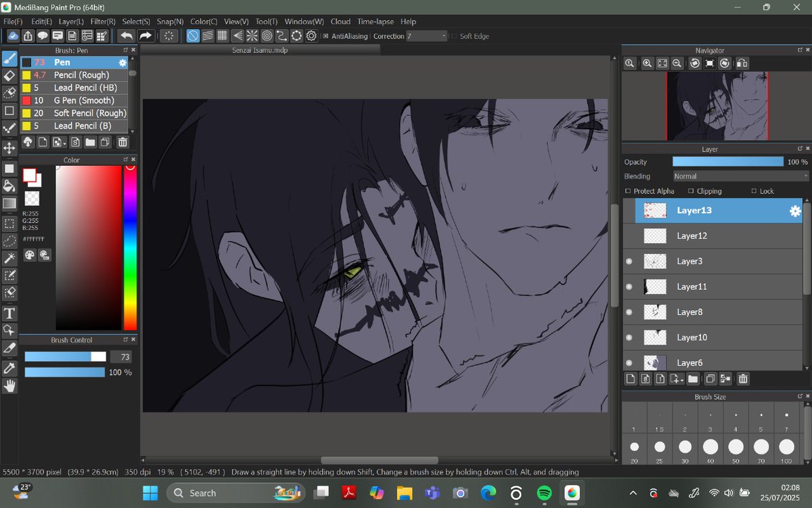Image resolution: width=812 pixels, height=508 pixels.
Task: Hide Layer11 with its visibility dot
Action: coord(629,287)
